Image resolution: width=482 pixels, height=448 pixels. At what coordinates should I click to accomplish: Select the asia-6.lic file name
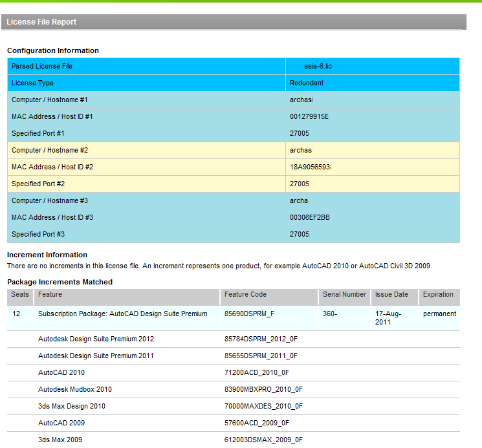tap(318, 66)
